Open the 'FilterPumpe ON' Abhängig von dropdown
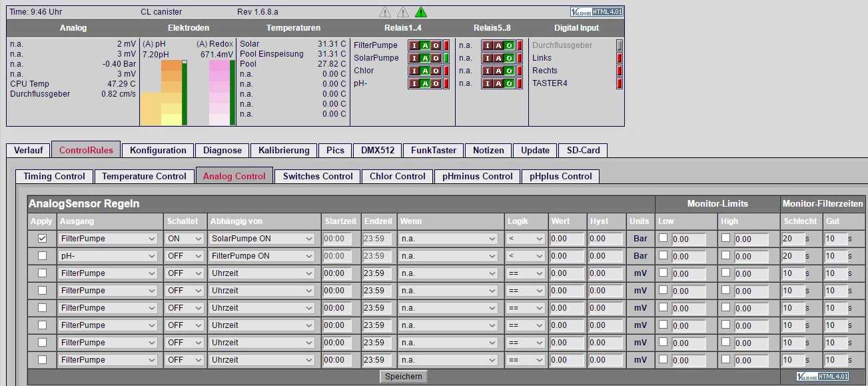Image resolution: width=868 pixels, height=386 pixels. tap(262, 255)
